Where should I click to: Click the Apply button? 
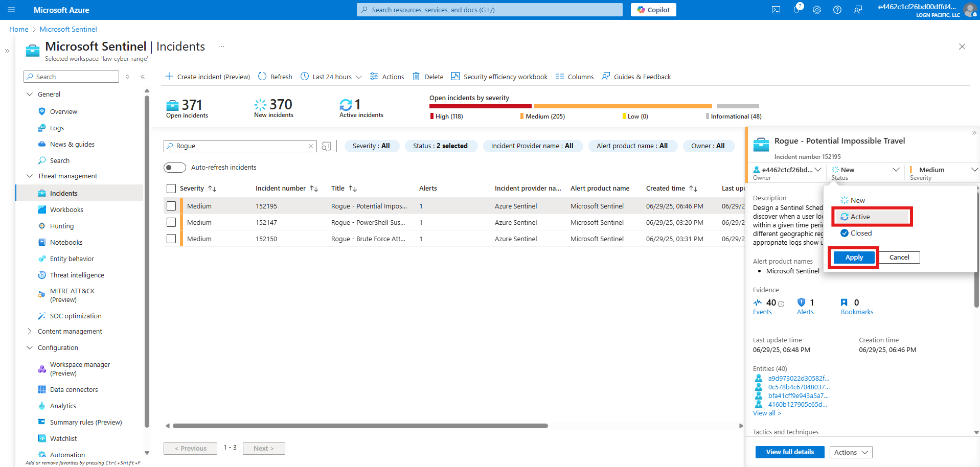coord(854,258)
